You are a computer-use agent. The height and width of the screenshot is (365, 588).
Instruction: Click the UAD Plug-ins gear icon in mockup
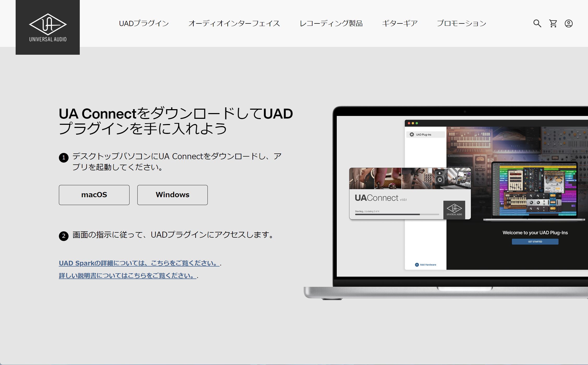coord(412,134)
